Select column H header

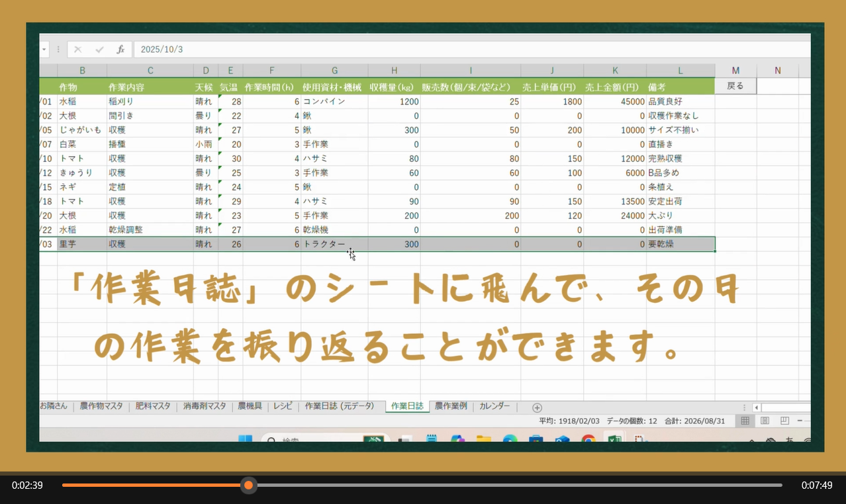(394, 71)
